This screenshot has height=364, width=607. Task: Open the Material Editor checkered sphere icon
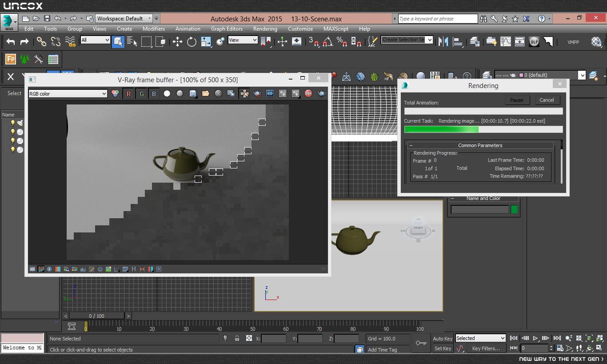coord(596,41)
